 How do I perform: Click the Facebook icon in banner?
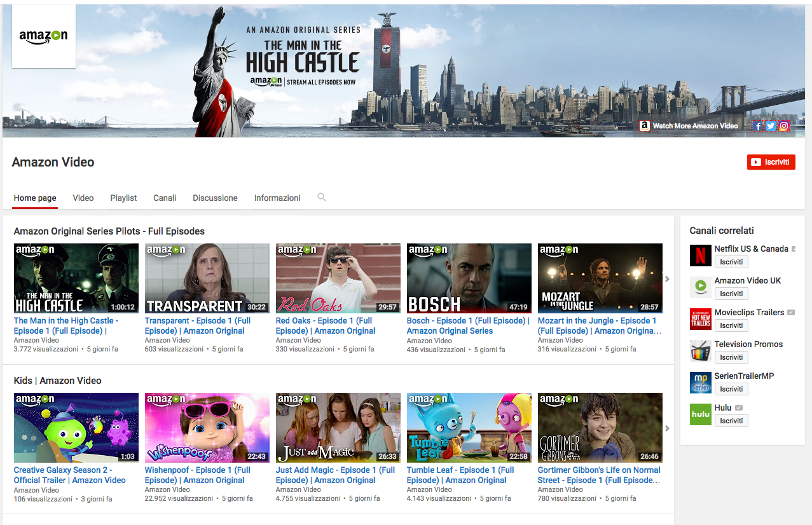(757, 126)
